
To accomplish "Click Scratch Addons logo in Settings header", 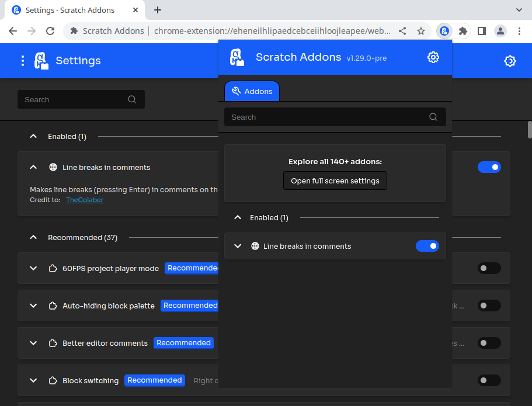I will click(41, 61).
